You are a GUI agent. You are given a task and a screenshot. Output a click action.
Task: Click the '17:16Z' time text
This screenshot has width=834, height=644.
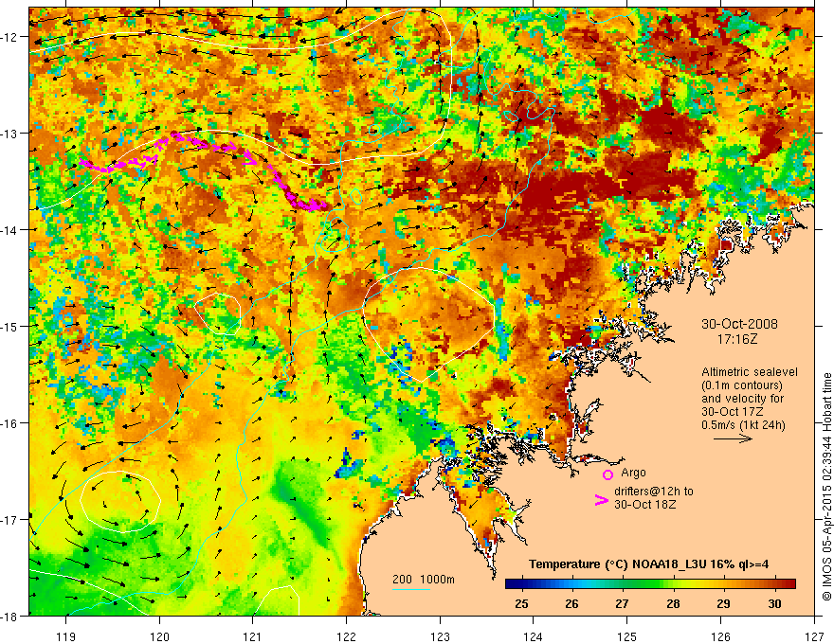[736, 339]
